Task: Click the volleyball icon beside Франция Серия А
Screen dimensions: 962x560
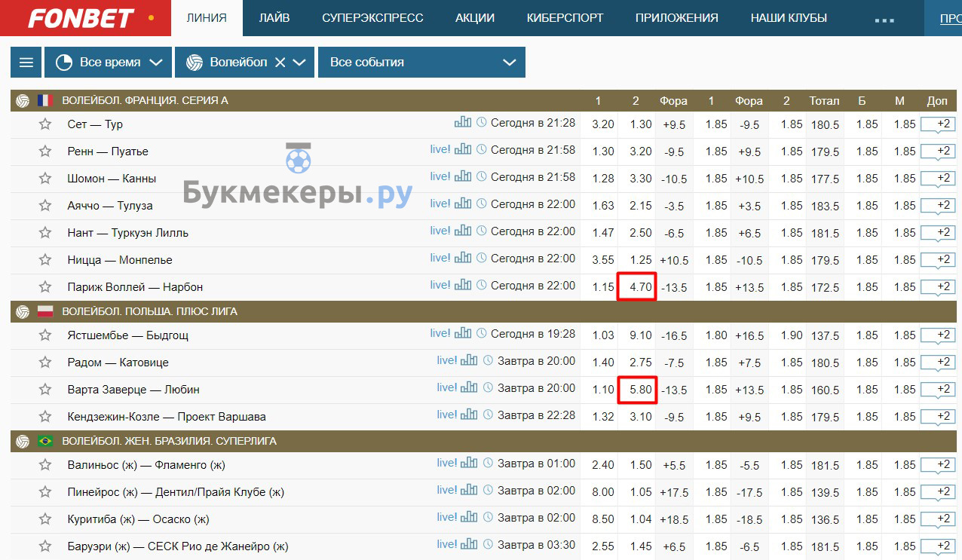Action: coord(23,100)
